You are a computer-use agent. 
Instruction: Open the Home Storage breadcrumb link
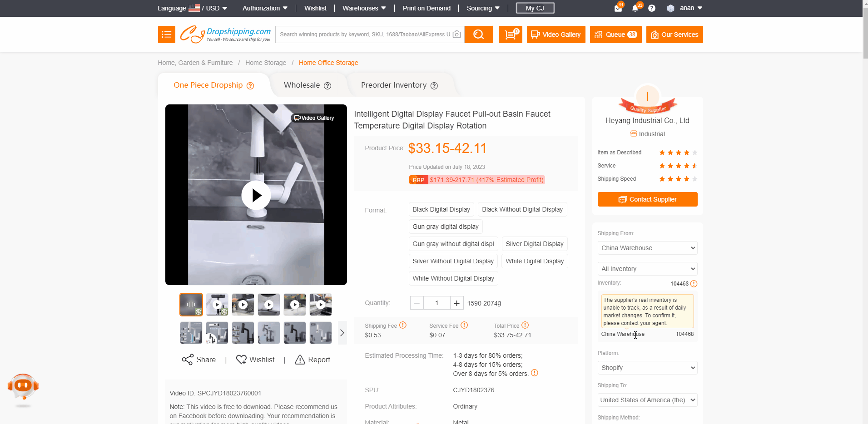point(266,63)
